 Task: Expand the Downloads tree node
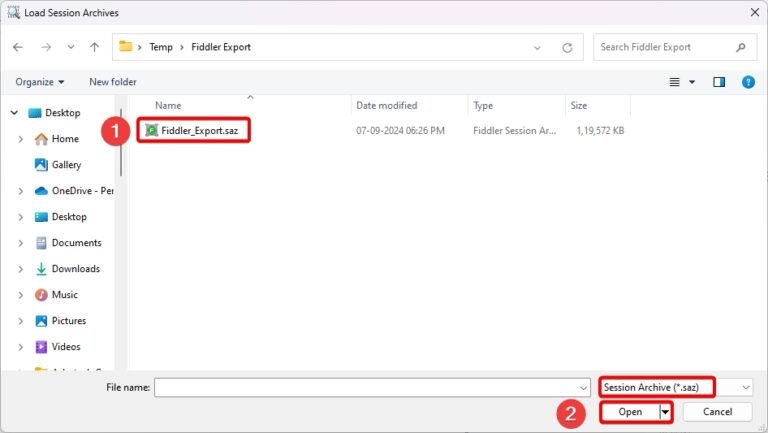pyautogui.click(x=21, y=269)
